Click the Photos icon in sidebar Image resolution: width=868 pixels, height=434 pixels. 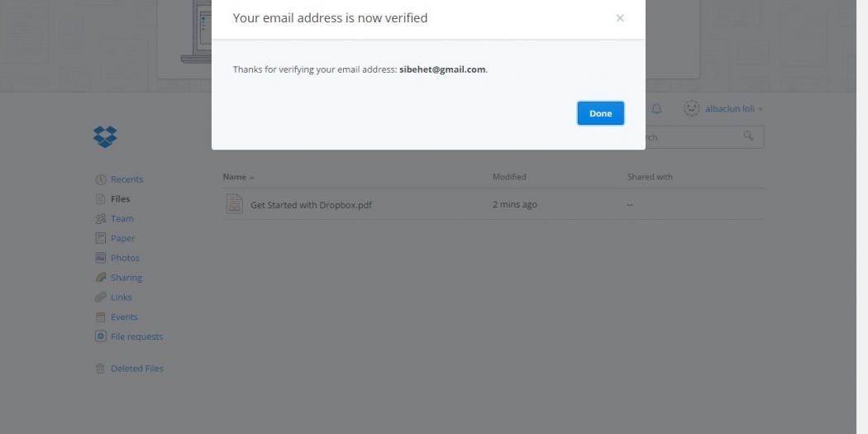coord(100,258)
